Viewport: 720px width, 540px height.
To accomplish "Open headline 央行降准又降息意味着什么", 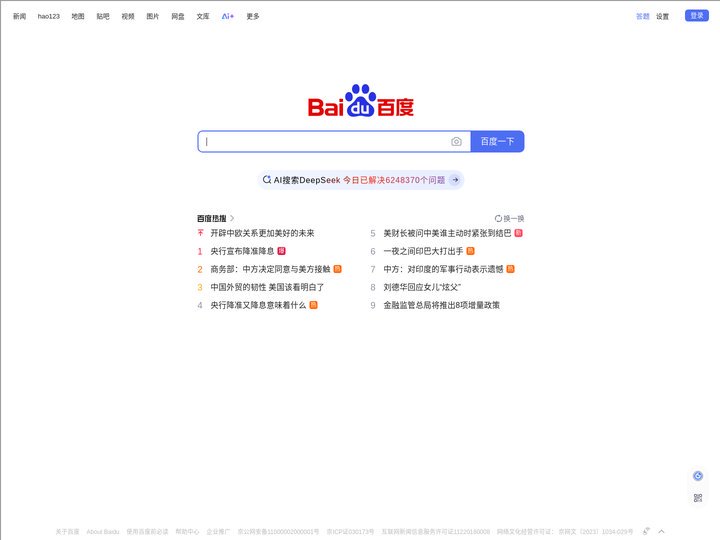I will [258, 305].
